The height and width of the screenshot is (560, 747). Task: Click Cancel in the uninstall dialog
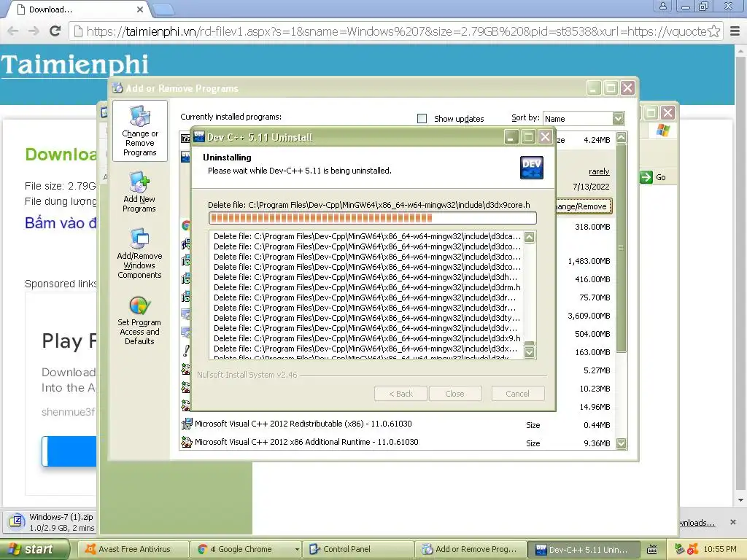[x=518, y=394]
